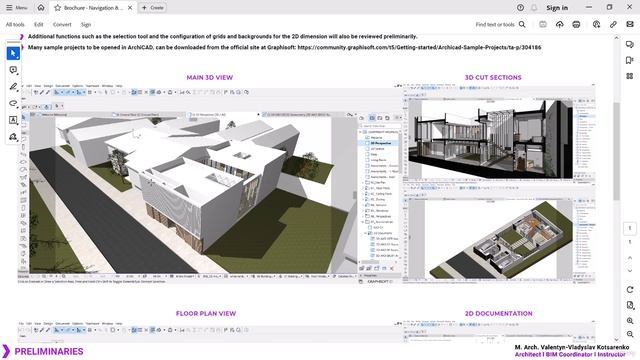This screenshot has height=360, width=640.
Task: Open the Convert tab
Action: 62,24
